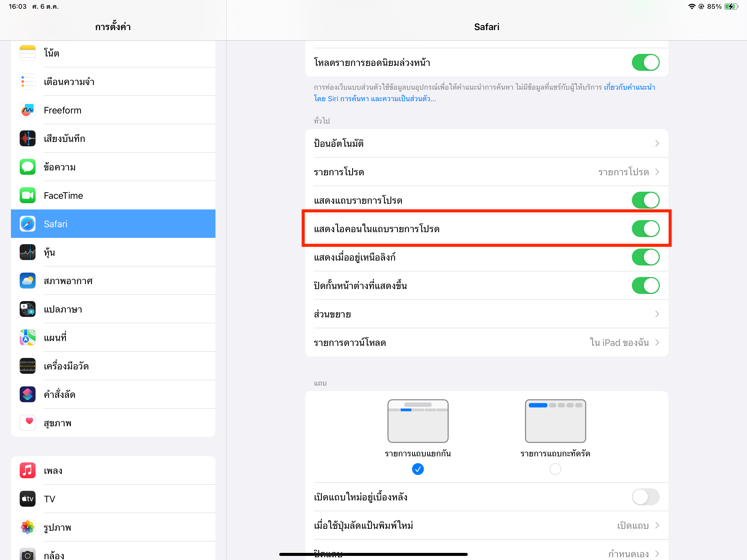
Task: Toggle แสดงไอคอนในแถบรายการโปรด switch off
Action: click(x=645, y=229)
